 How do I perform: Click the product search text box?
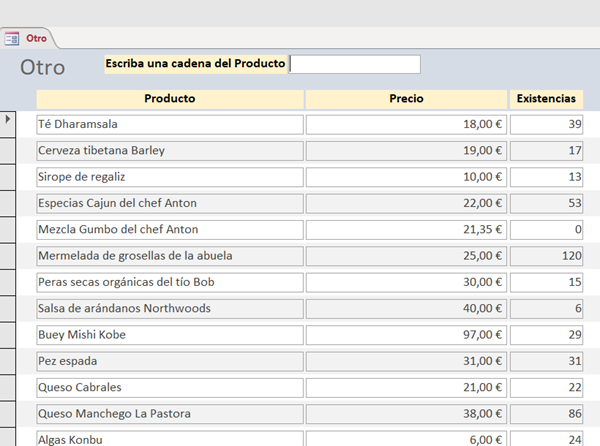pos(355,64)
